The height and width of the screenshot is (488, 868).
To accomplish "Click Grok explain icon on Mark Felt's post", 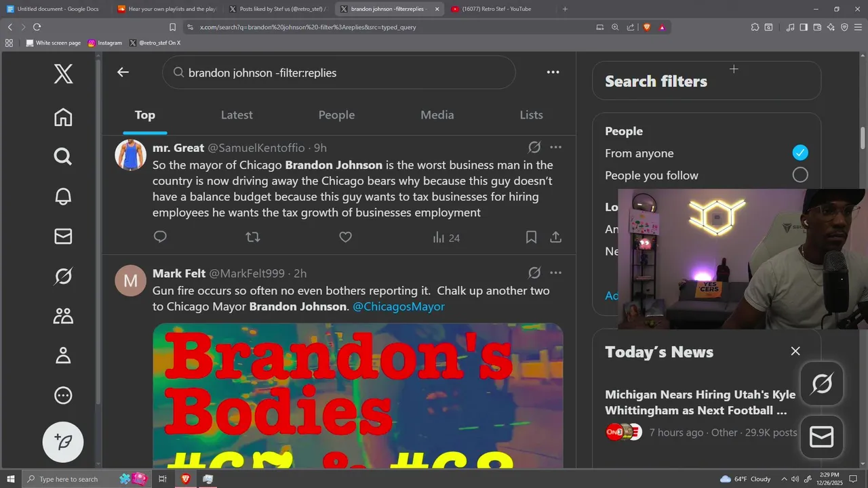I will (534, 272).
